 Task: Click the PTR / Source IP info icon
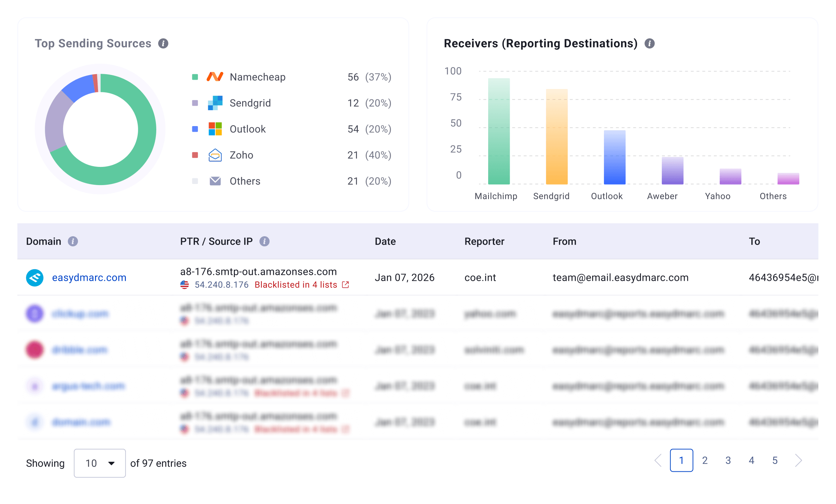[264, 241]
